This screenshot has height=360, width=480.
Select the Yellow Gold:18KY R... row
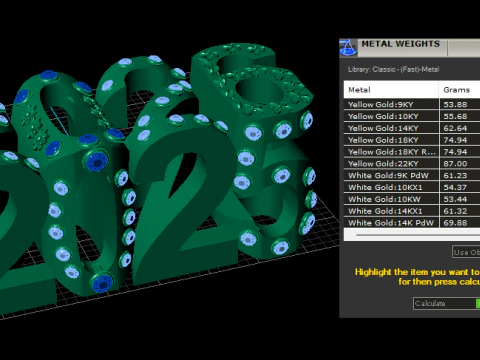(412, 152)
